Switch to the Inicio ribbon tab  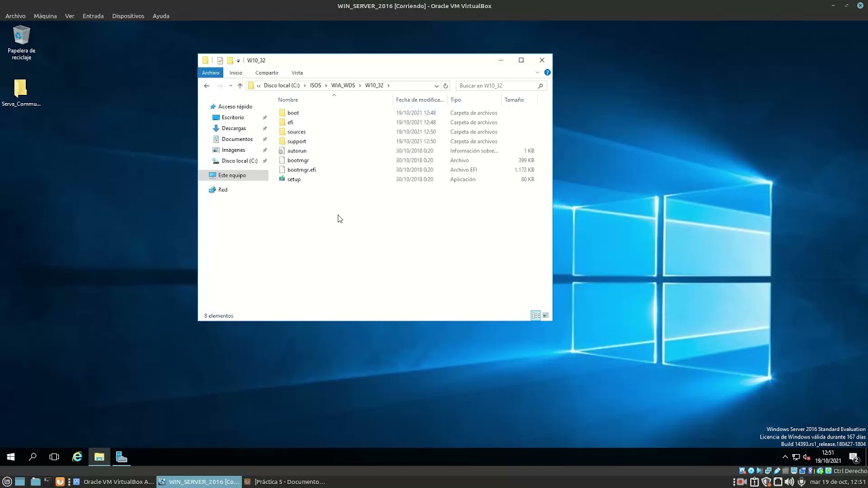tap(235, 73)
